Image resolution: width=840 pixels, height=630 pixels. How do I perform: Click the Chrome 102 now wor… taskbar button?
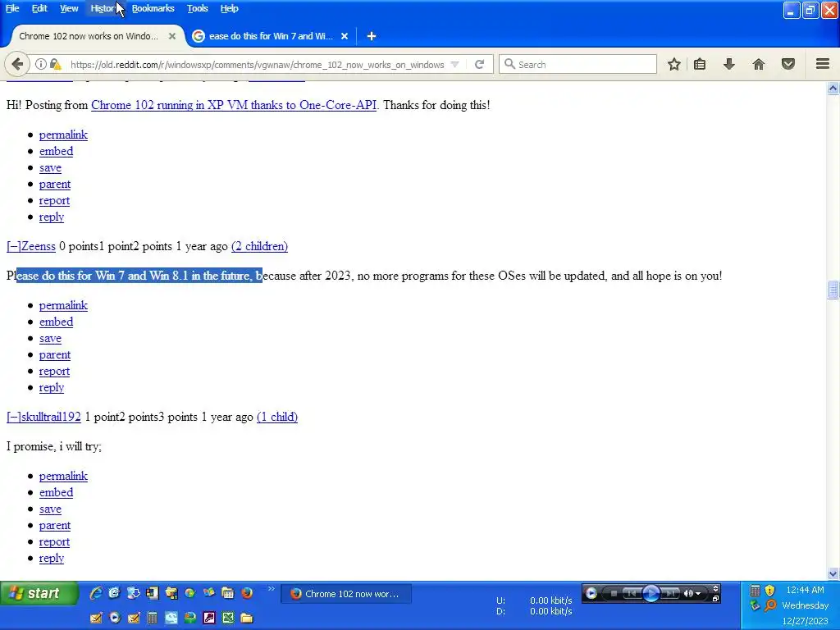click(346, 594)
